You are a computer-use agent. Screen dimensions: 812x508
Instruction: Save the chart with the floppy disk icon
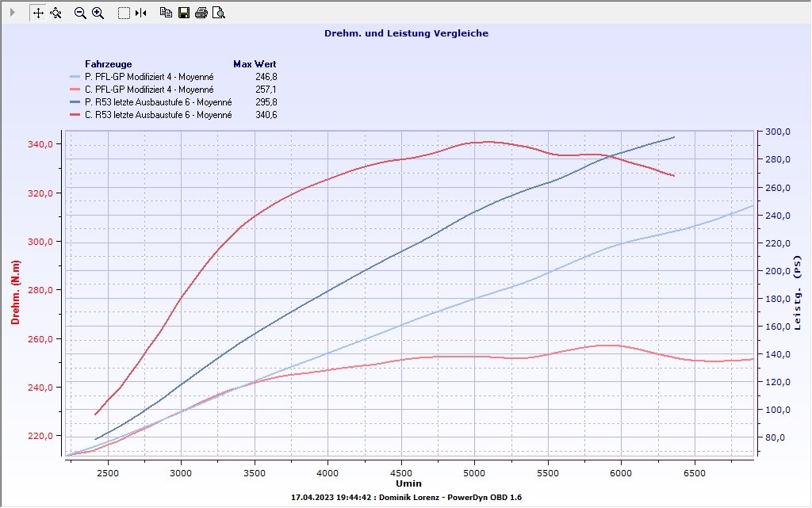184,13
